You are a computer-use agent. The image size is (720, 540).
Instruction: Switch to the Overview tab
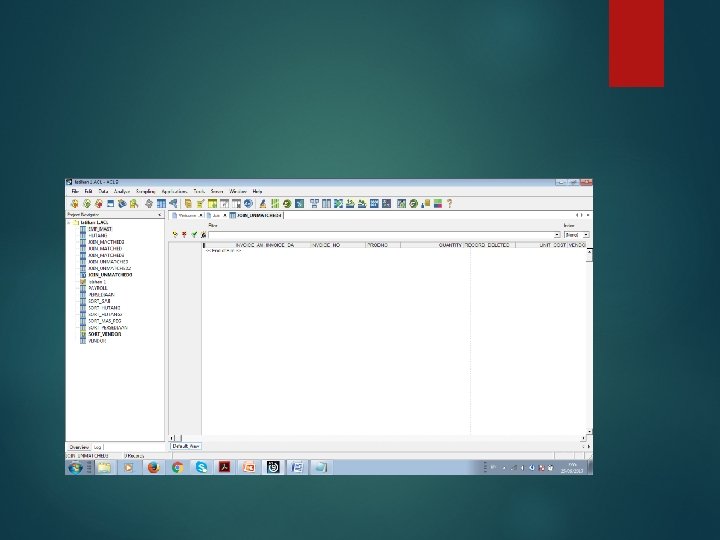79,447
